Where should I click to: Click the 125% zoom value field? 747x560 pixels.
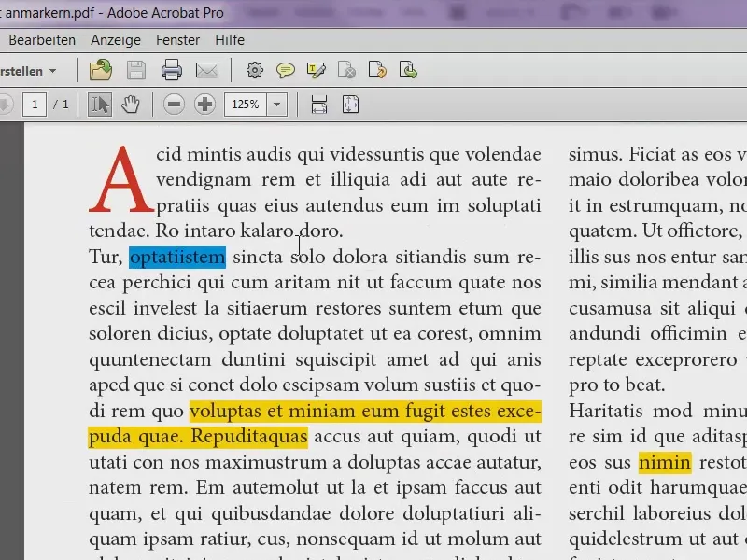click(x=246, y=105)
